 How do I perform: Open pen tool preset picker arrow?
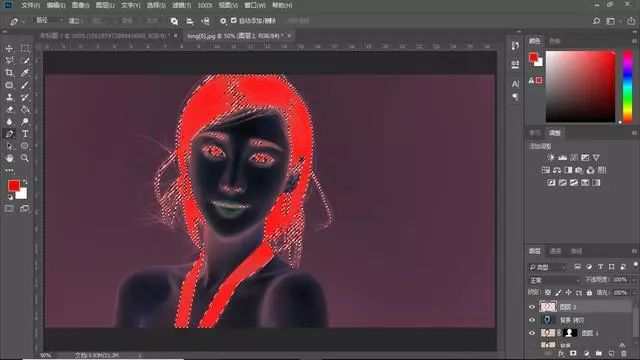(x=23, y=21)
